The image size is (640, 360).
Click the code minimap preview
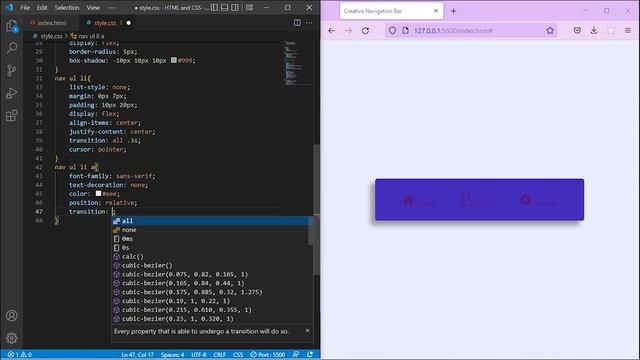(297, 62)
